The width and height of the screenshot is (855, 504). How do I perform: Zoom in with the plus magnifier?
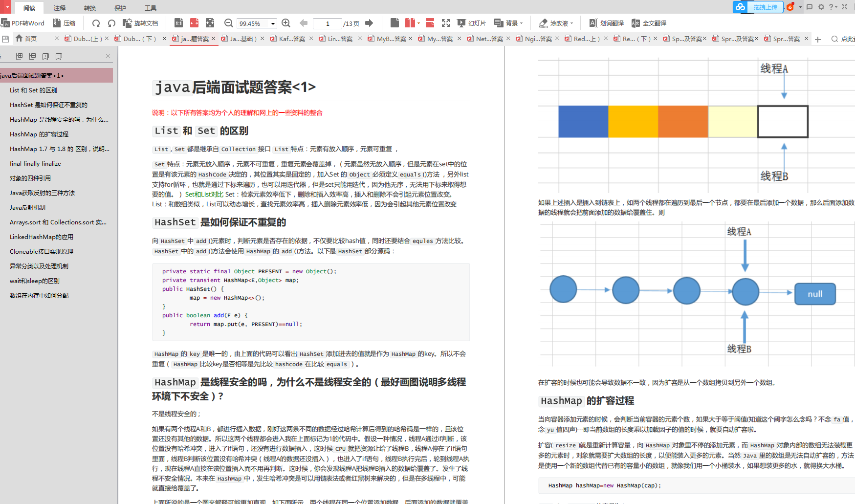click(x=286, y=23)
